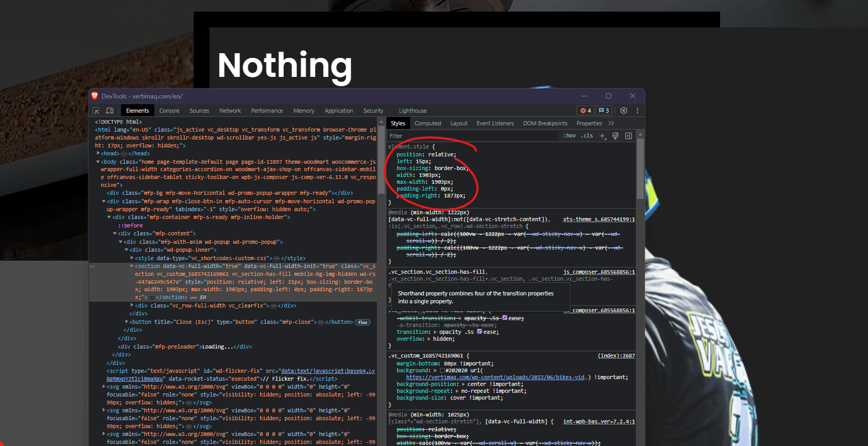
Task: Click the row actions dots beside selected section
Action: tap(92, 266)
